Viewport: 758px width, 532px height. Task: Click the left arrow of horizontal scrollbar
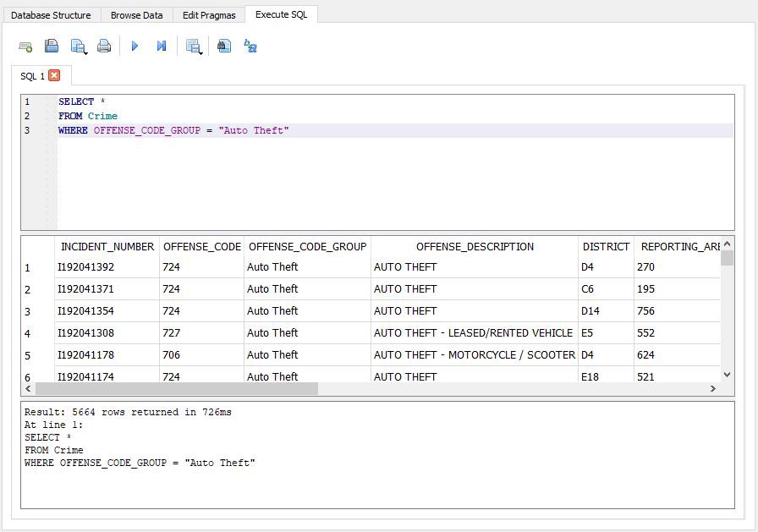coord(28,388)
